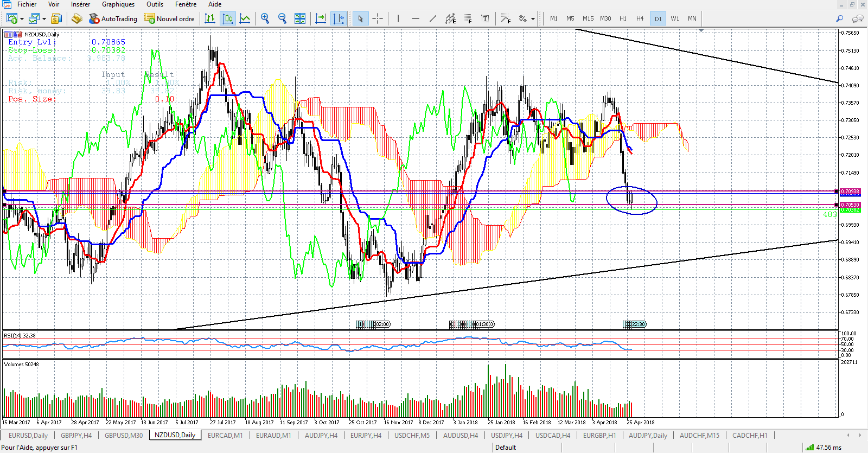Expand the new chart dropdown arrow
Screen dimensions: 868x453
(22, 19)
